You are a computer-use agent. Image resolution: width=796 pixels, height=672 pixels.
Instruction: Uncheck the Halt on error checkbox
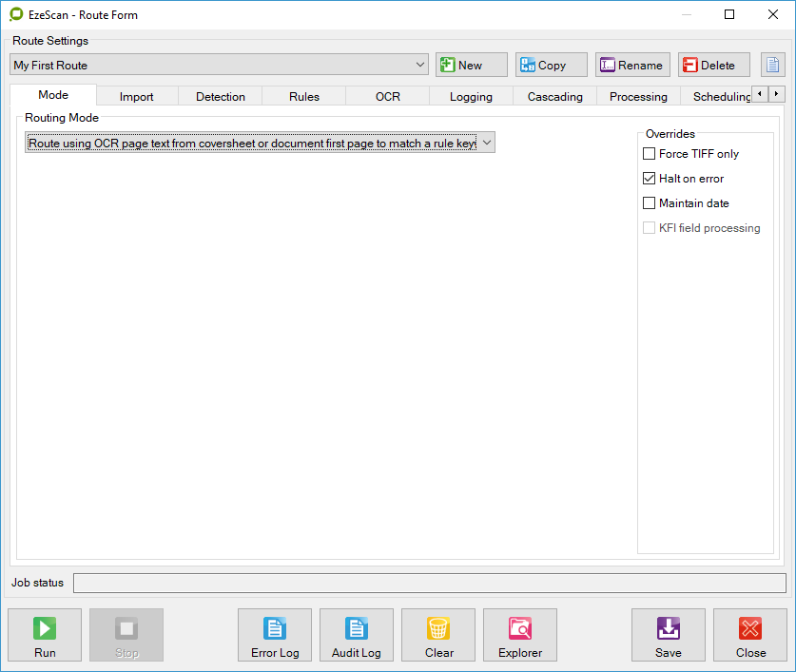tap(650, 179)
